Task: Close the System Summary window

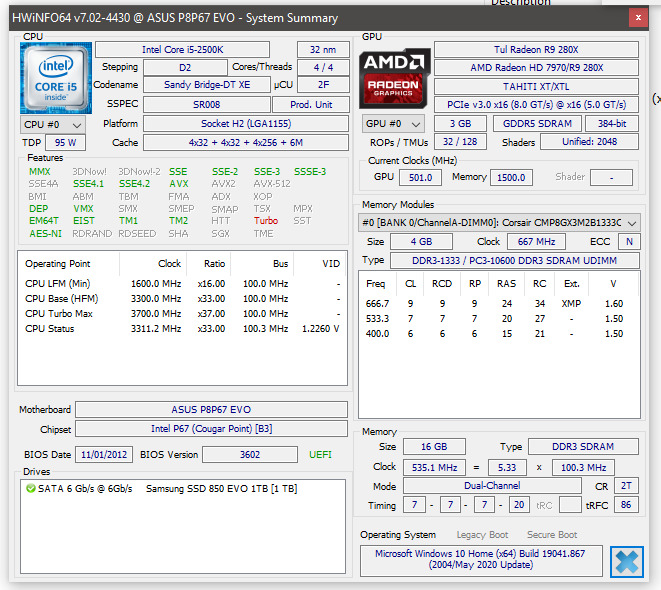Action: pyautogui.click(x=638, y=18)
